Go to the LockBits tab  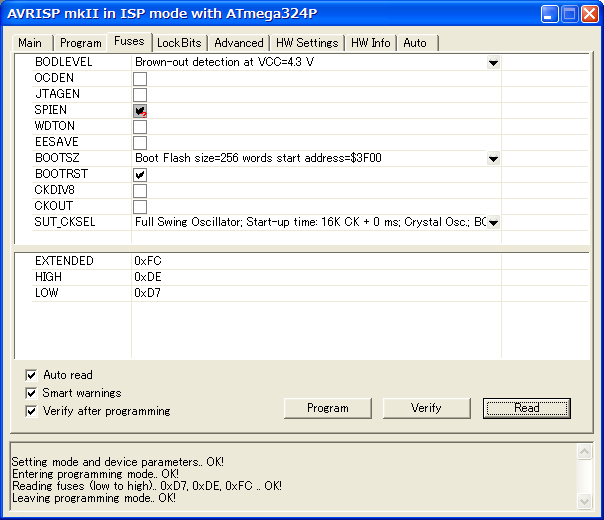179,43
